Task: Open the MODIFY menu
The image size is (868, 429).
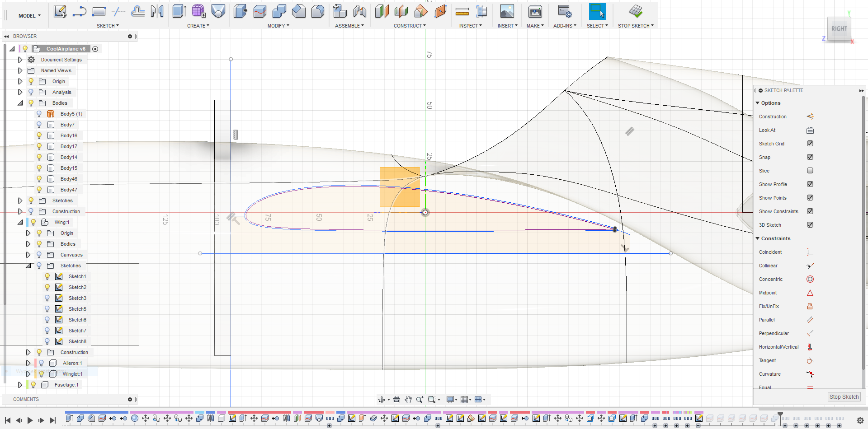Action: (278, 26)
